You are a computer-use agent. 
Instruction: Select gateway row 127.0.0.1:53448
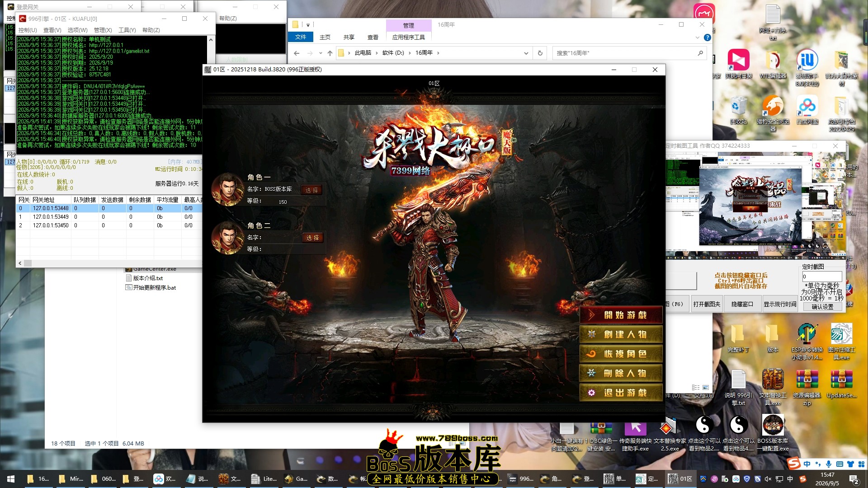point(109,208)
